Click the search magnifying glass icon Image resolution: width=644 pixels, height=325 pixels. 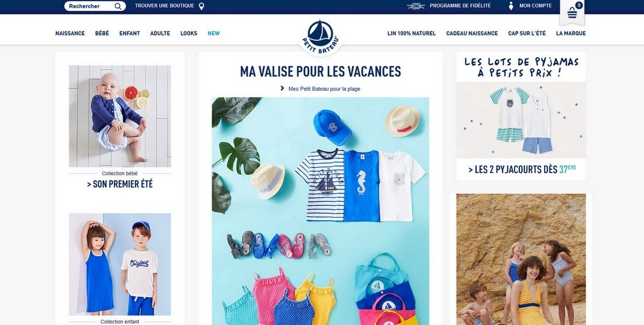[x=118, y=6]
